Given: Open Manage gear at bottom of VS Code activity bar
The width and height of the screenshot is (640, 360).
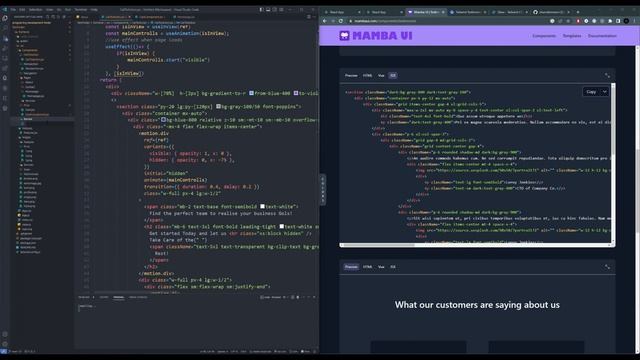Looking at the screenshot, I should point(5,344).
